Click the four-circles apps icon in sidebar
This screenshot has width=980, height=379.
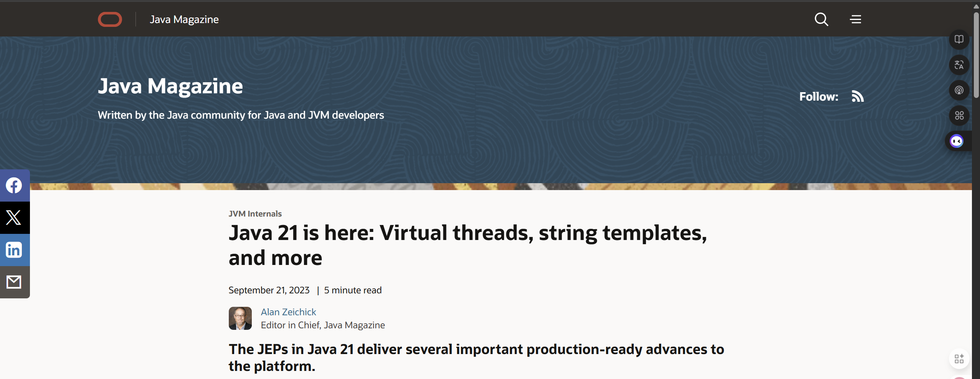(x=959, y=116)
